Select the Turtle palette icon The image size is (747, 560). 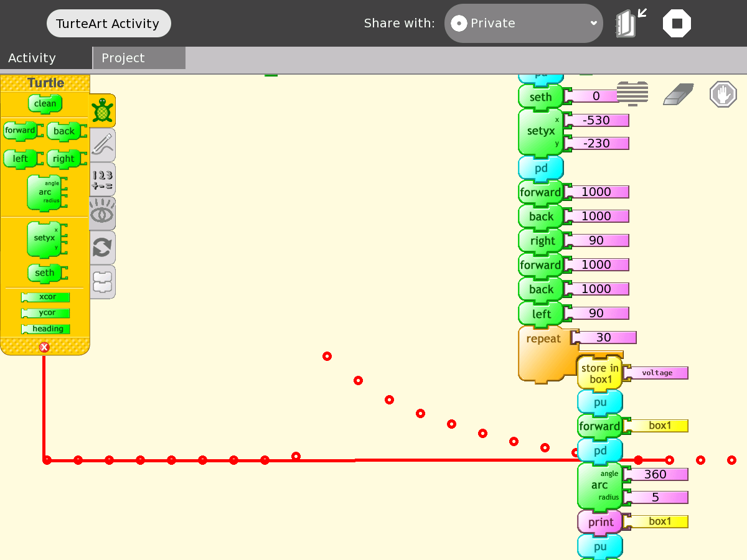(102, 111)
